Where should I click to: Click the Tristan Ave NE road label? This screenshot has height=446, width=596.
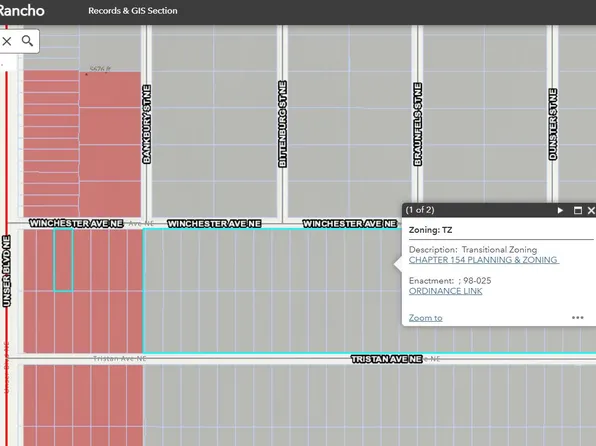[x=387, y=359]
